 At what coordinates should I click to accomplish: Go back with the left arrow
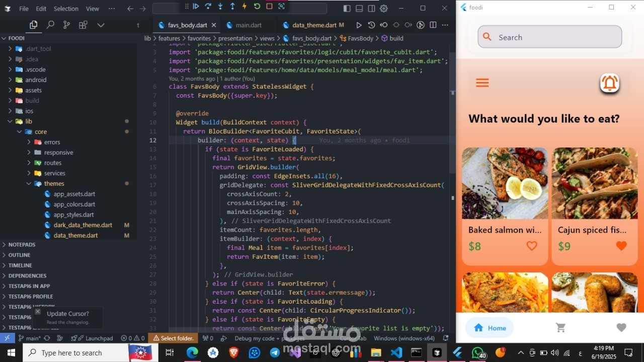[x=130, y=9]
